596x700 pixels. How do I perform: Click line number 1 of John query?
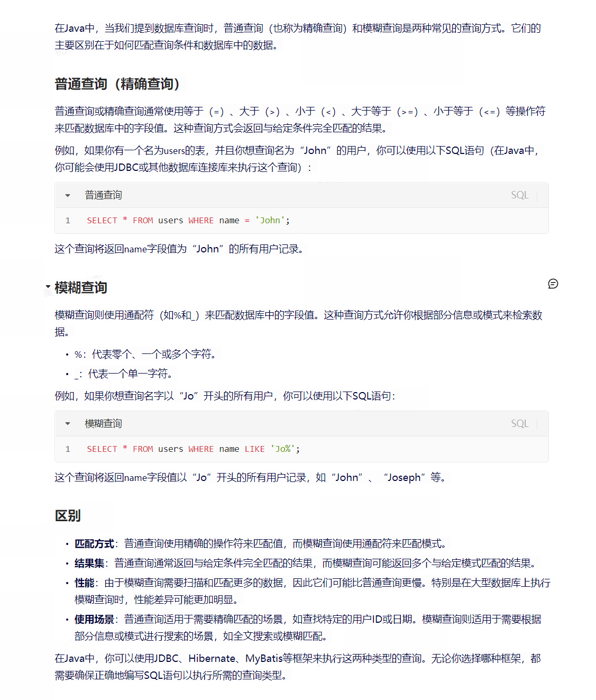(68, 221)
